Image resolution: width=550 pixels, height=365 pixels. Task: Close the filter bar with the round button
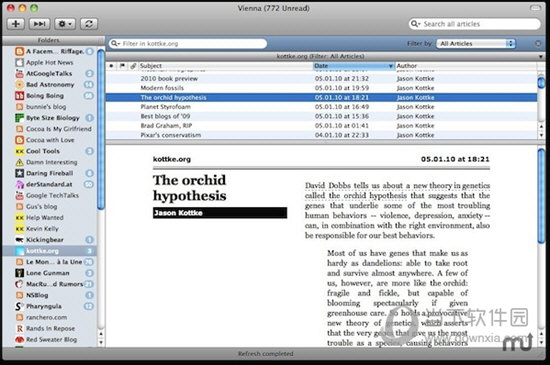[x=538, y=43]
